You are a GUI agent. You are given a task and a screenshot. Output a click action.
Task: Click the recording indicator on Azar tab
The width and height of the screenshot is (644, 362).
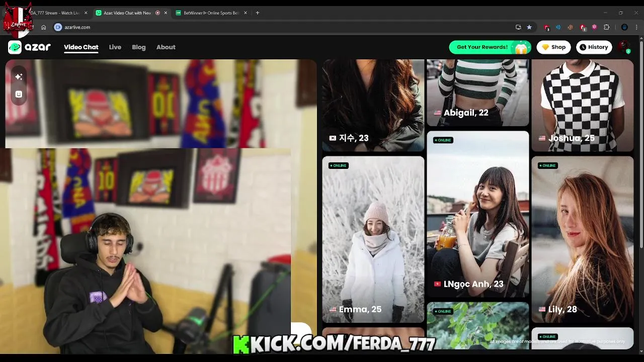pyautogui.click(x=157, y=13)
